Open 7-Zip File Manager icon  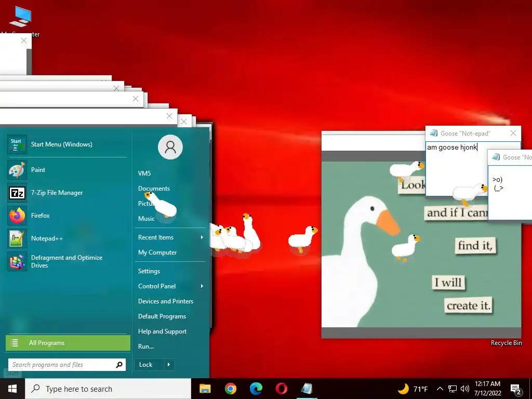pos(17,193)
